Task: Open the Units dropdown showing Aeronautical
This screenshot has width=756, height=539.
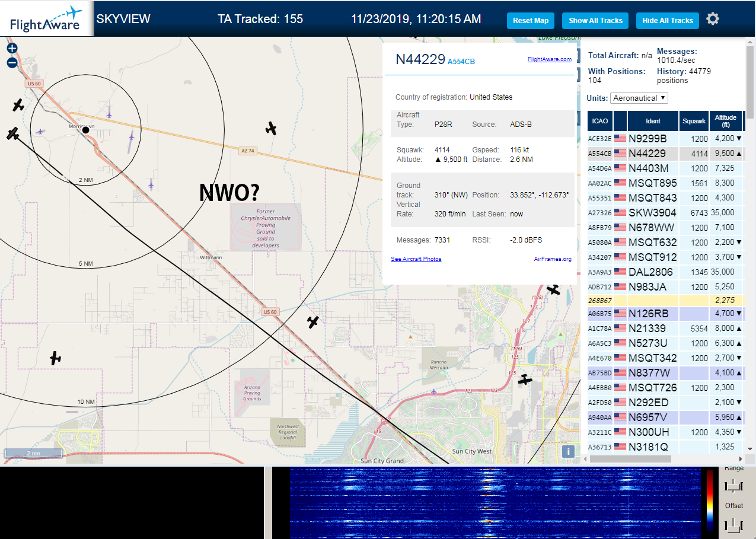Action: click(x=639, y=98)
